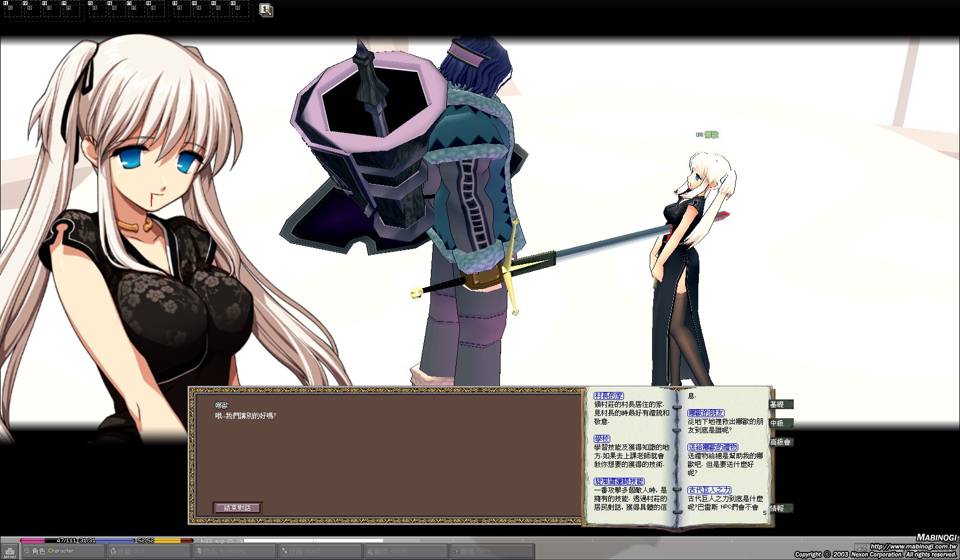Viewport: 960px width, 560px height.
Task: Click the hotkey bar switch icon
Action: [266, 10]
